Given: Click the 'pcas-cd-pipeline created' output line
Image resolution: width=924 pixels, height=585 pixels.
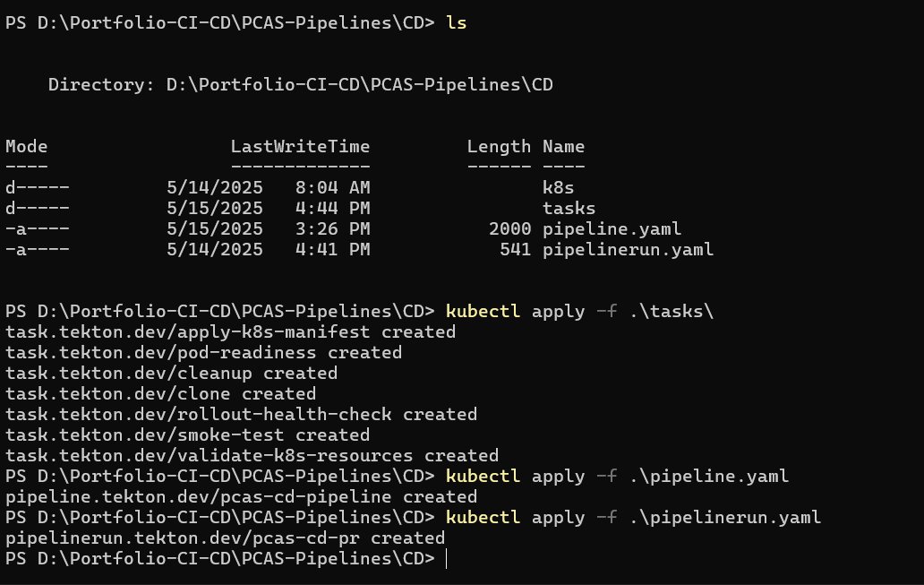Looking at the screenshot, I should point(241,497).
